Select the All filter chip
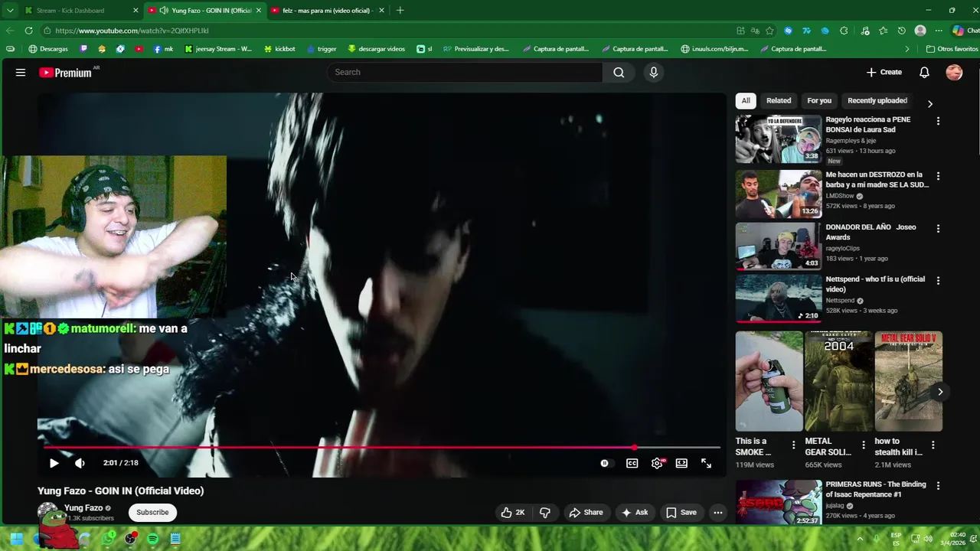Viewport: 980px width, 551px height. 746,100
